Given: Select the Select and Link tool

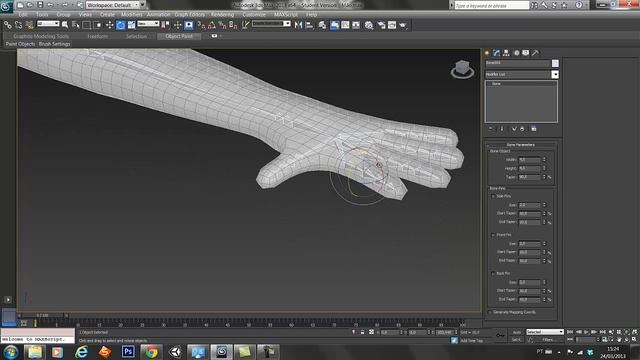Looking at the screenshot, I should pyautogui.click(x=7, y=25).
